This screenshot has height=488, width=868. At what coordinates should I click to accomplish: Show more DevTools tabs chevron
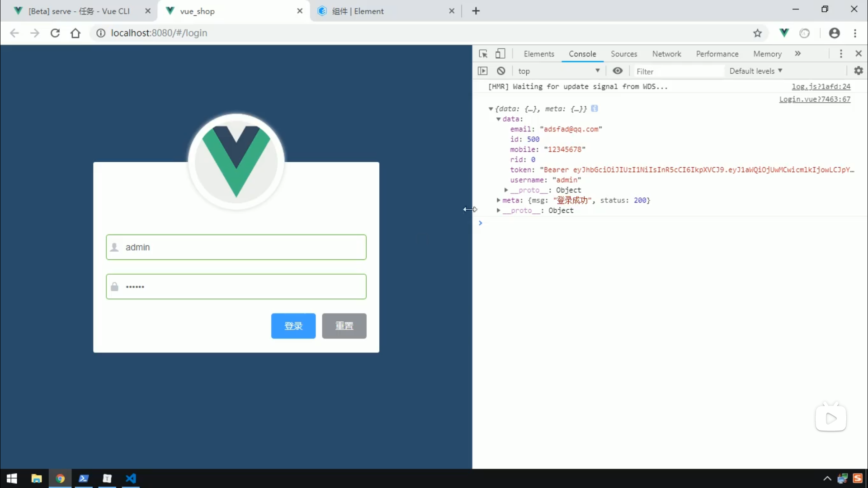tap(798, 54)
